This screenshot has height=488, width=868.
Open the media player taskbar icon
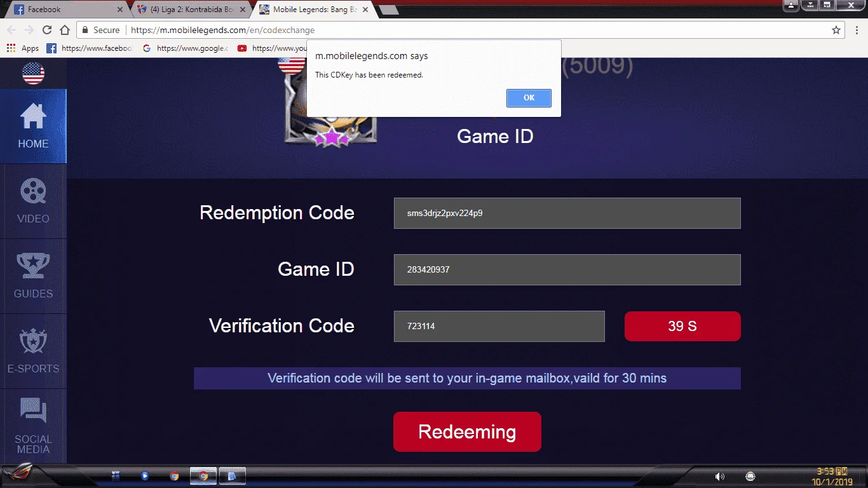[x=145, y=475]
